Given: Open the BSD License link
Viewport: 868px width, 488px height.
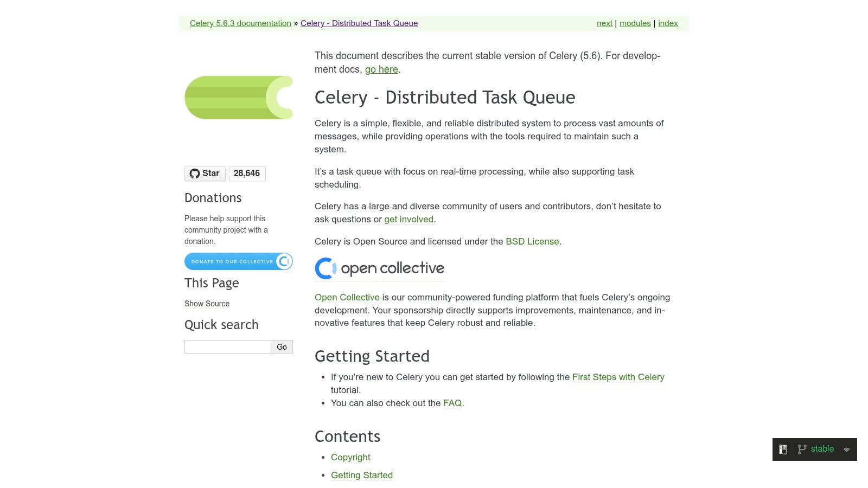Looking at the screenshot, I should pyautogui.click(x=532, y=241).
